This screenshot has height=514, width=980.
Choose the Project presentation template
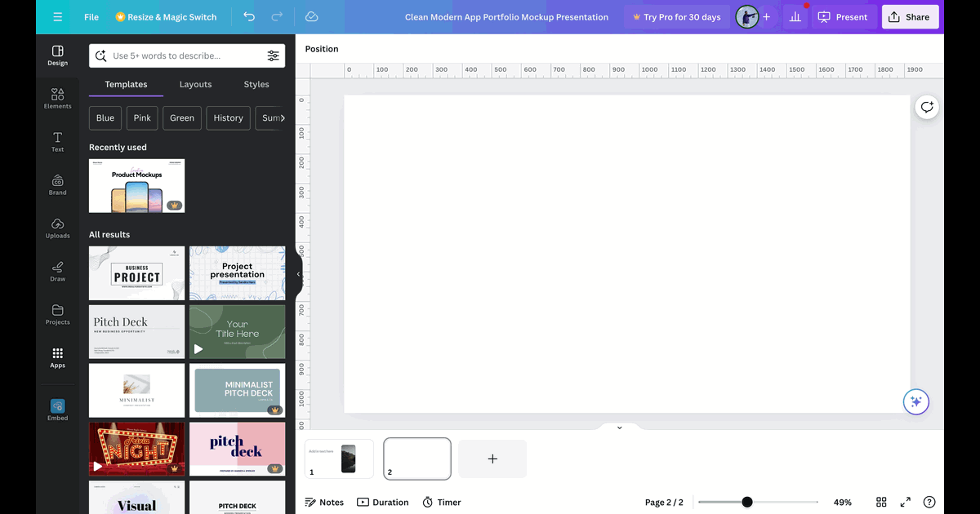(237, 273)
